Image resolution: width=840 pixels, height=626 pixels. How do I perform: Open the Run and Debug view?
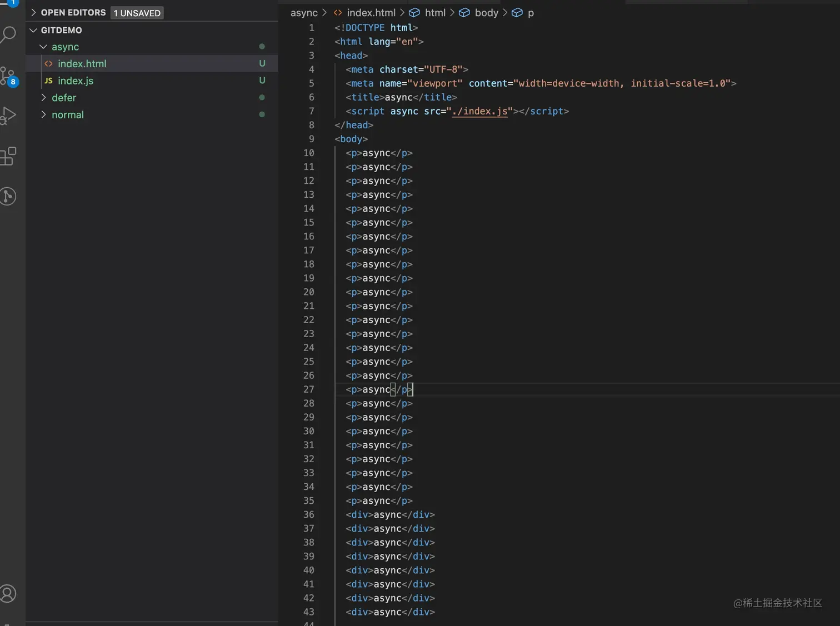[x=8, y=116]
